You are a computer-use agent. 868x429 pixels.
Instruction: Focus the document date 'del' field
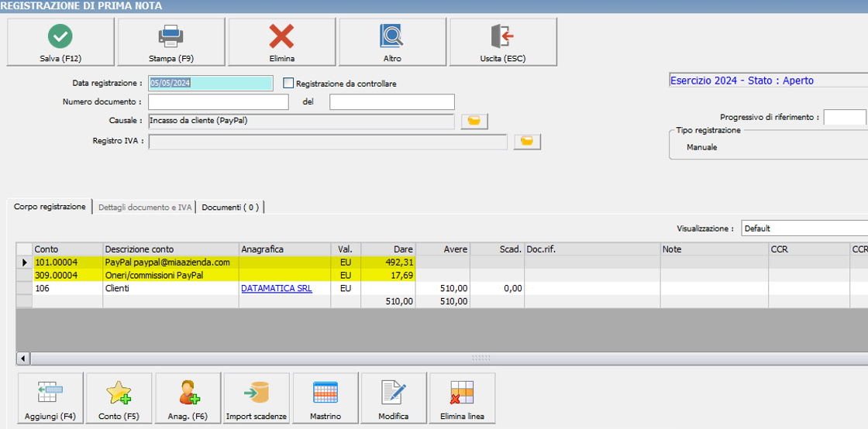click(x=392, y=101)
